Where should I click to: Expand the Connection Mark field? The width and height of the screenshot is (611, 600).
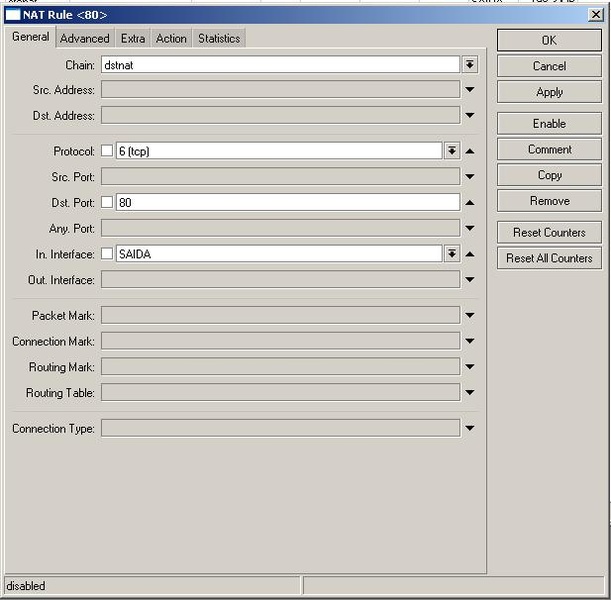coord(470,341)
